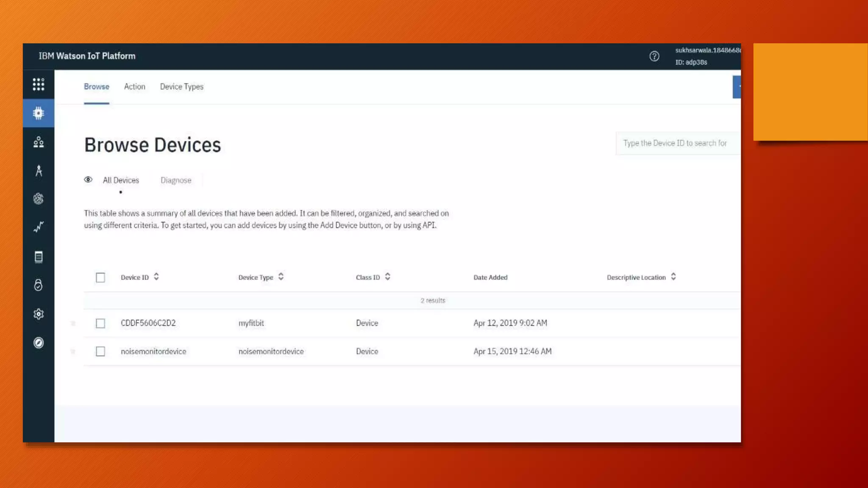Open the Security lock icon in sidebar

39,285
